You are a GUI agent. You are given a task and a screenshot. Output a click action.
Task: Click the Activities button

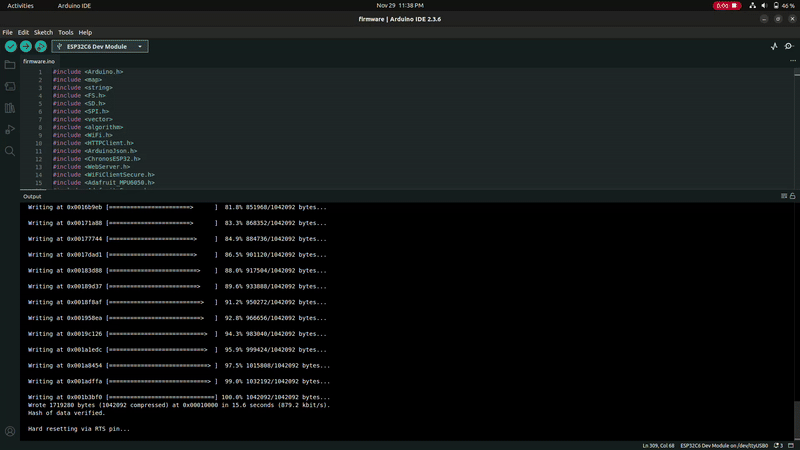tap(21, 5)
